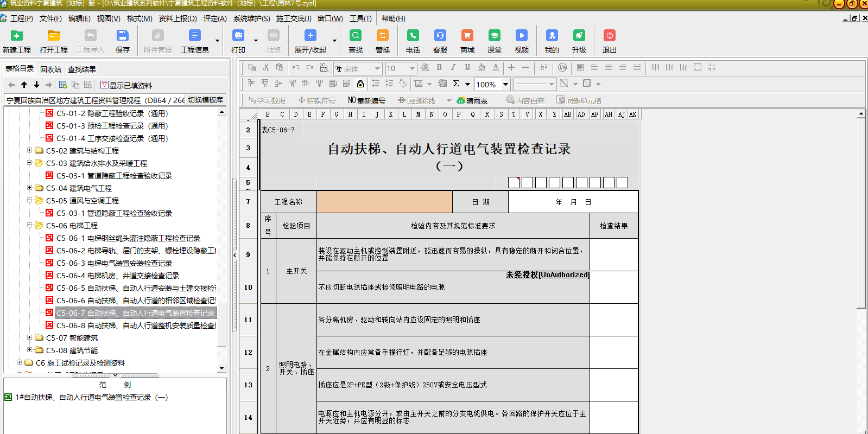
Task: Expand the C5-02 建筑与结构工程 folder
Action: (30, 150)
